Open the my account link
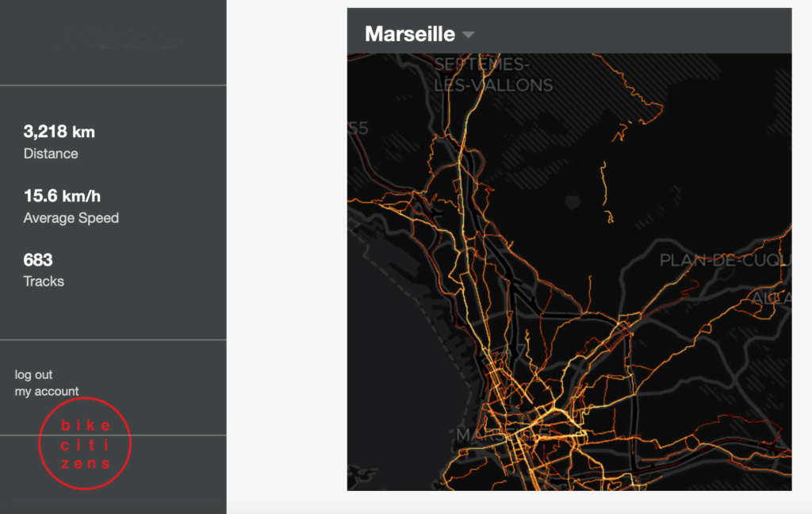The width and height of the screenshot is (812, 514). [x=47, y=391]
